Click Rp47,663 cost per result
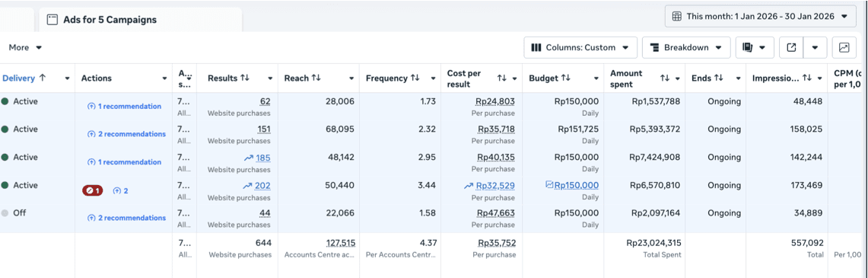Image resolution: width=868 pixels, height=278 pixels. (496, 212)
